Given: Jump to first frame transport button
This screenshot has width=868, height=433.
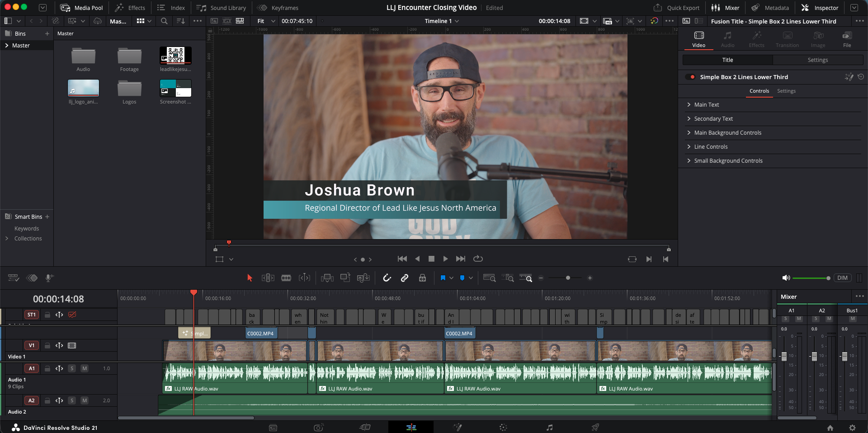Looking at the screenshot, I should point(402,259).
